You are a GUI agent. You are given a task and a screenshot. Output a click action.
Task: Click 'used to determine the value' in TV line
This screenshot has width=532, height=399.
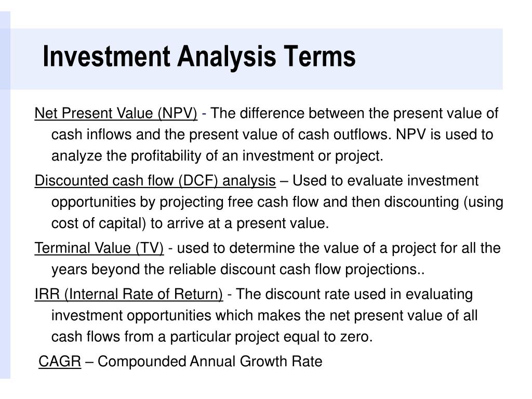[270, 248]
